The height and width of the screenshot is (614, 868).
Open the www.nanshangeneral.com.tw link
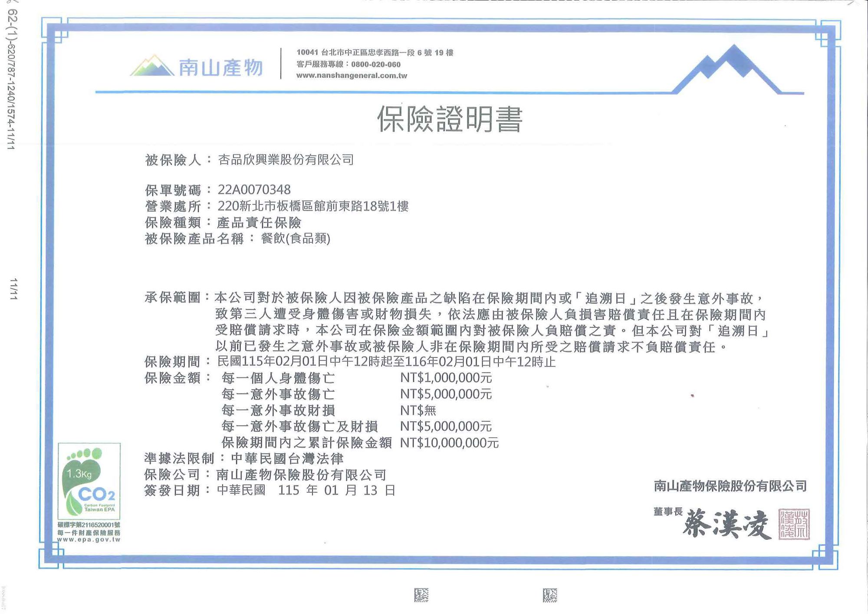coord(352,76)
